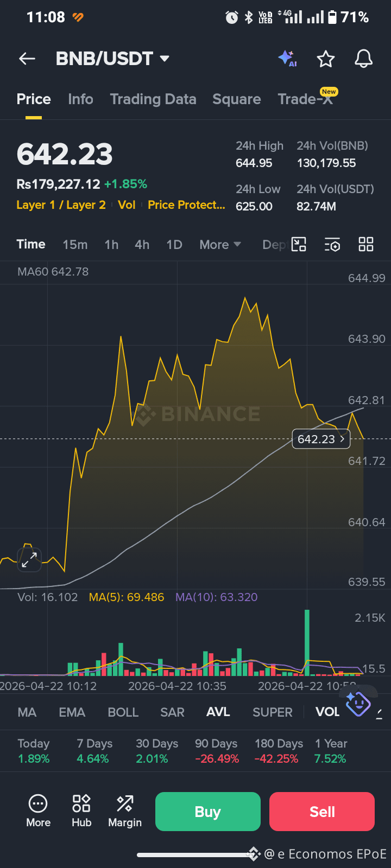
Task: Toggle the SUPER indicator
Action: point(273,712)
